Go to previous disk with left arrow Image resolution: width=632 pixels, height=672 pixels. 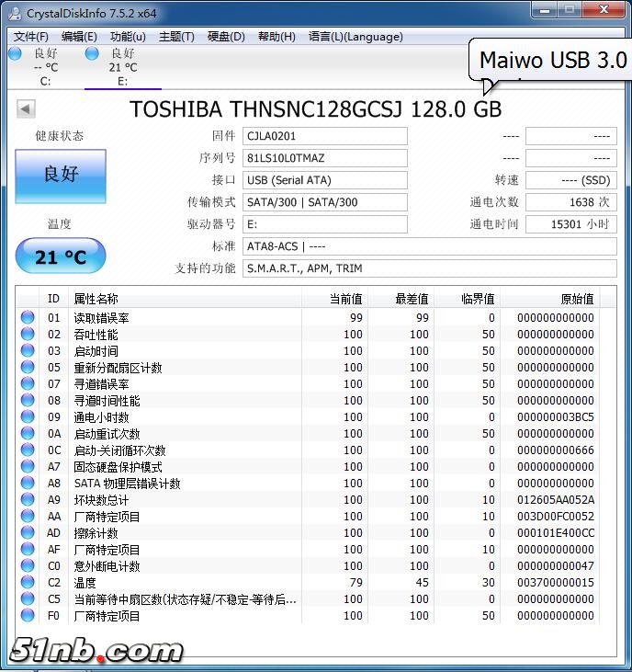[x=26, y=109]
